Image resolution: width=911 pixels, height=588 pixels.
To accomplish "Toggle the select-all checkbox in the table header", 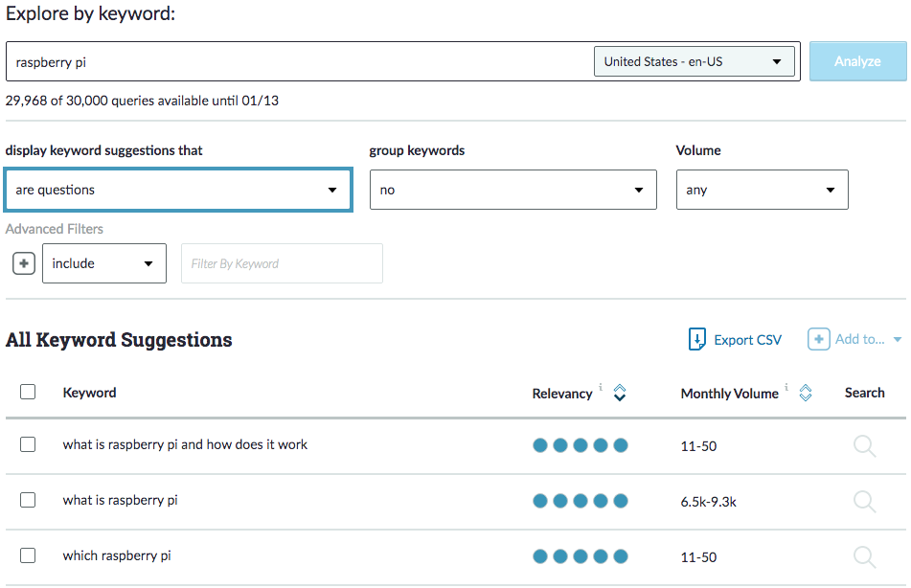I will (x=28, y=392).
